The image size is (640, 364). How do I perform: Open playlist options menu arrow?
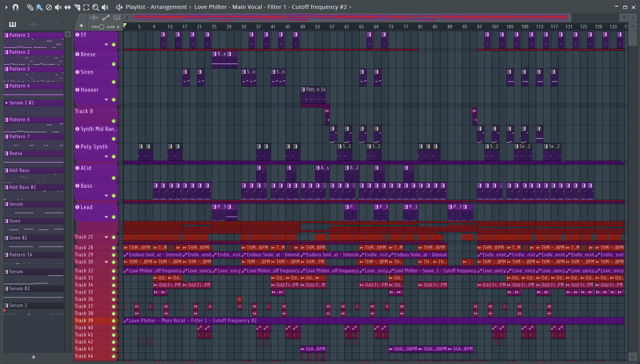pos(6,7)
